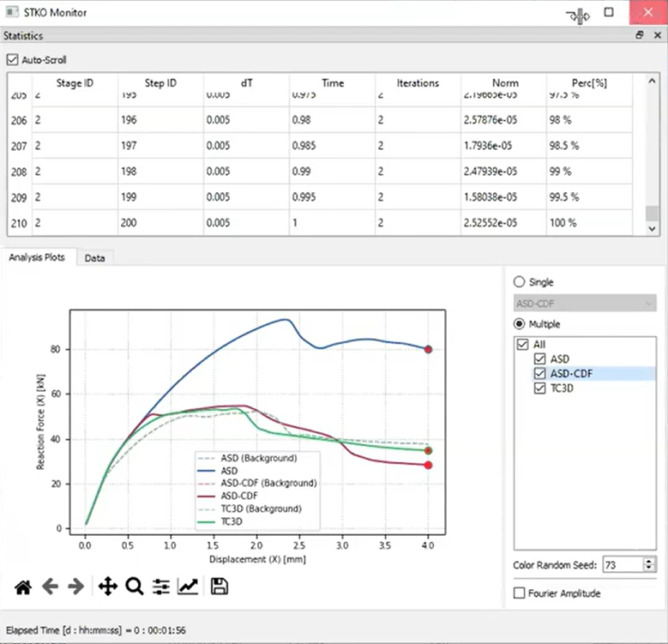The image size is (668, 644).
Task: Click the statistics table scrollbar thumb
Action: 652,214
